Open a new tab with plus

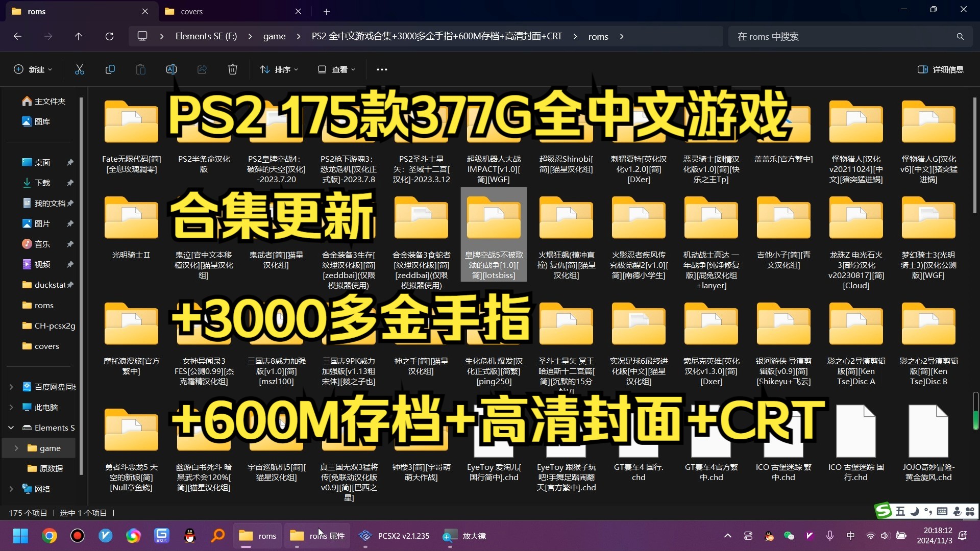[327, 11]
